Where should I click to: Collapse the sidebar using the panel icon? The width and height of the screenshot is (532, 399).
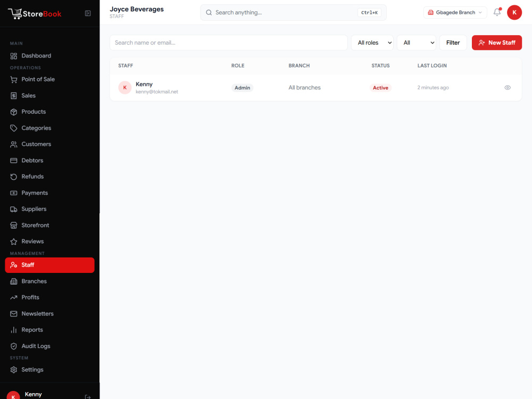pos(88,13)
